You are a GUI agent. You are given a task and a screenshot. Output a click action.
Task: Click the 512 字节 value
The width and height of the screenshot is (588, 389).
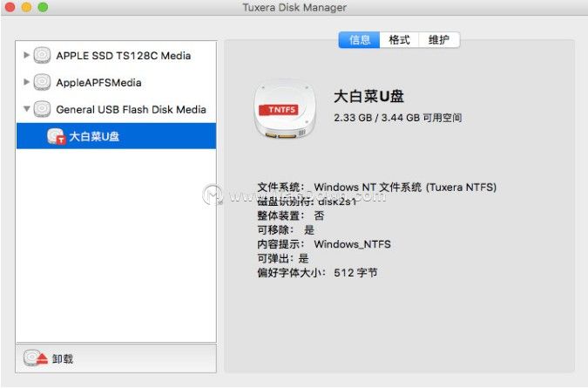355,273
